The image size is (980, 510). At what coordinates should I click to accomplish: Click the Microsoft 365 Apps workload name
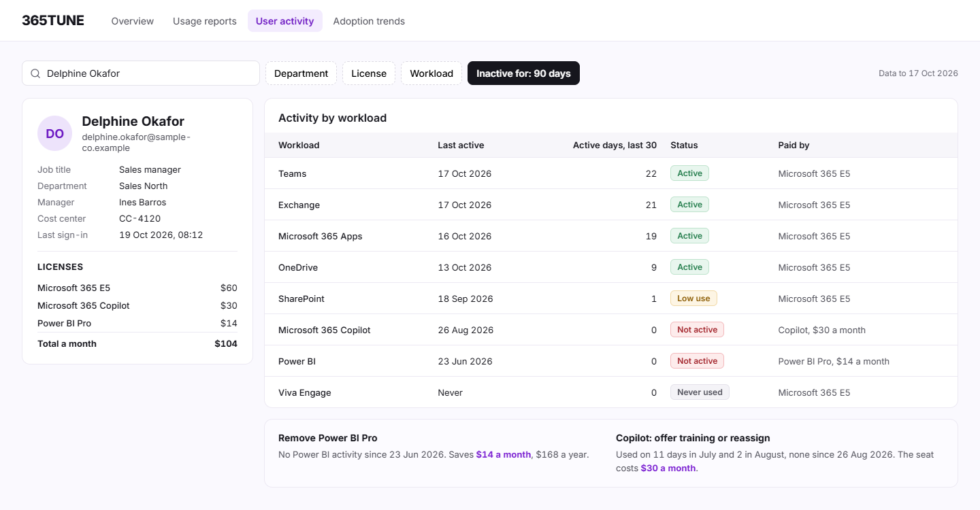[321, 236]
